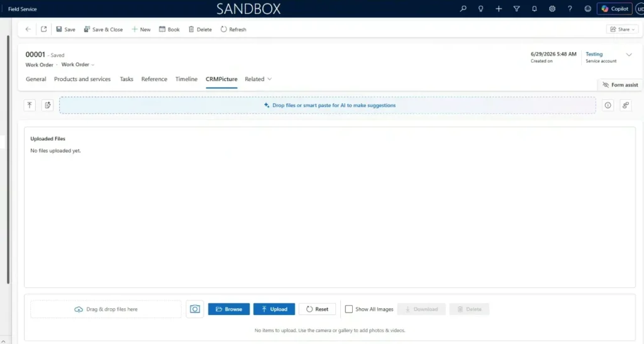Click the AI drop files suggestion area
Screen dimensions: 644x344
pos(327,106)
